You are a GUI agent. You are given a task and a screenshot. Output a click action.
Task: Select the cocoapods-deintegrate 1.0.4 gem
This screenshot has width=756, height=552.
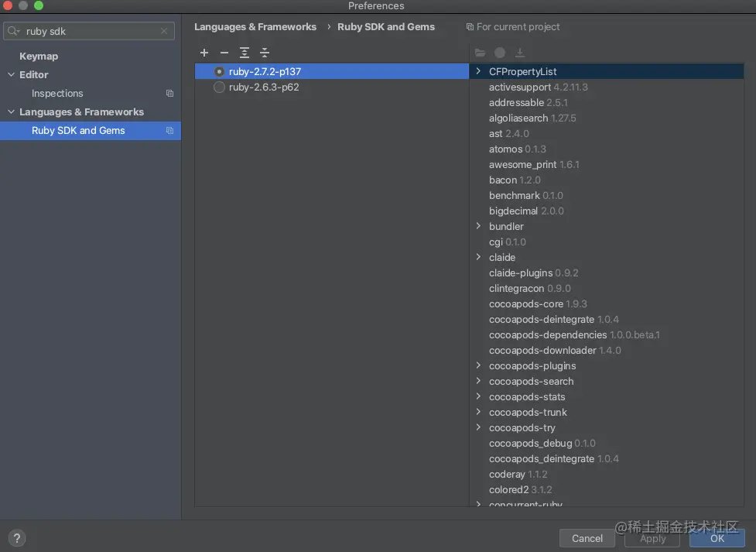point(553,319)
